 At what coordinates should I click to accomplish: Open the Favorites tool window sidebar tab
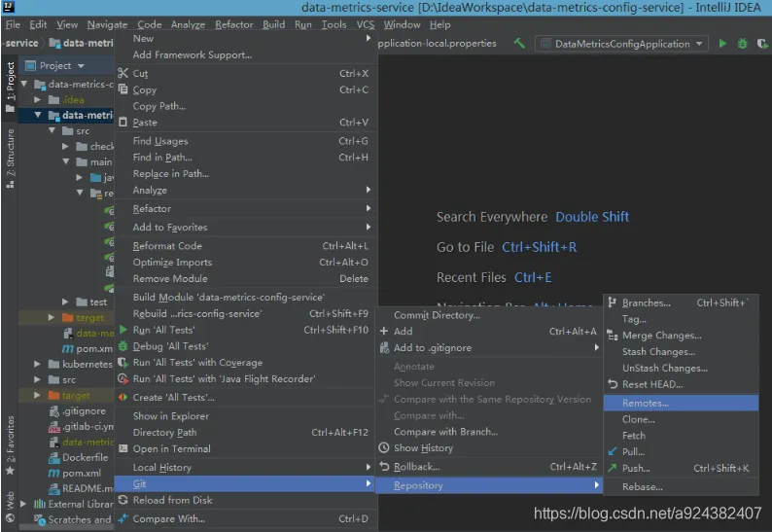pyautogui.click(x=11, y=445)
